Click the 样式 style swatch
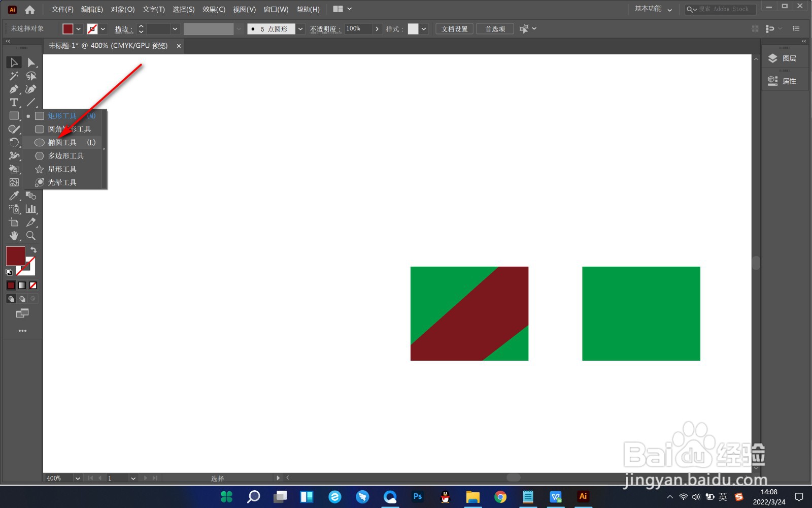 pyautogui.click(x=413, y=29)
